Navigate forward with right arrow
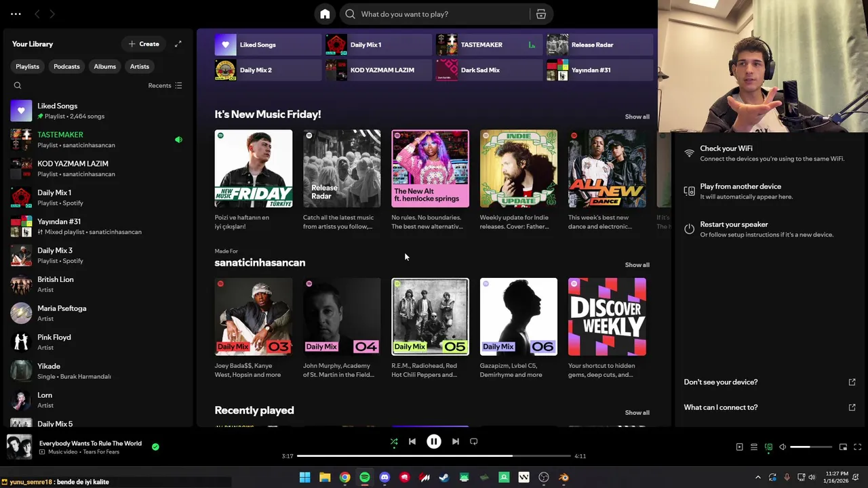This screenshot has height=488, width=868. point(52,14)
